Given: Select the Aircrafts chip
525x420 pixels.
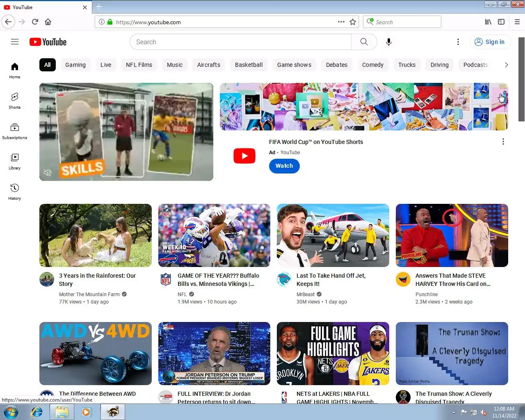Looking at the screenshot, I should [x=209, y=65].
